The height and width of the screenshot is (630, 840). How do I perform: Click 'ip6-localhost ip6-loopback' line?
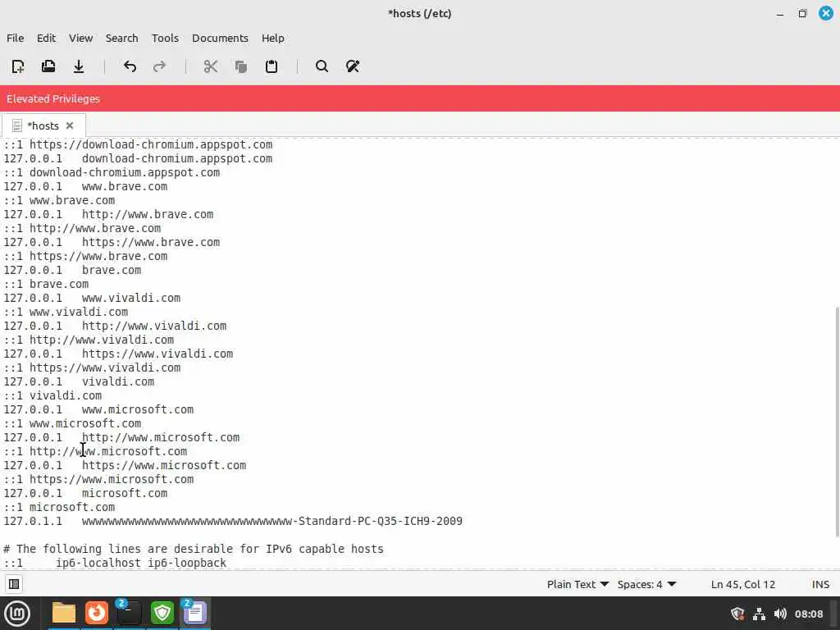115,563
